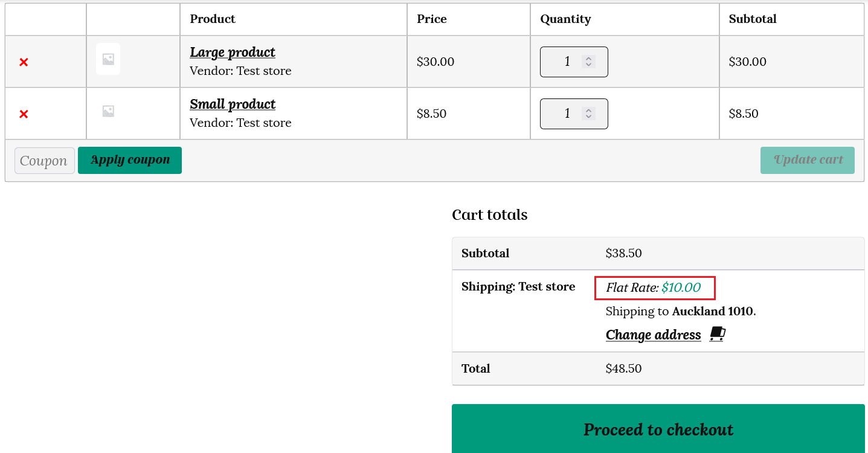This screenshot has height=453, width=868.
Task: Click the Large product placeholder thumbnail
Action: point(108,59)
